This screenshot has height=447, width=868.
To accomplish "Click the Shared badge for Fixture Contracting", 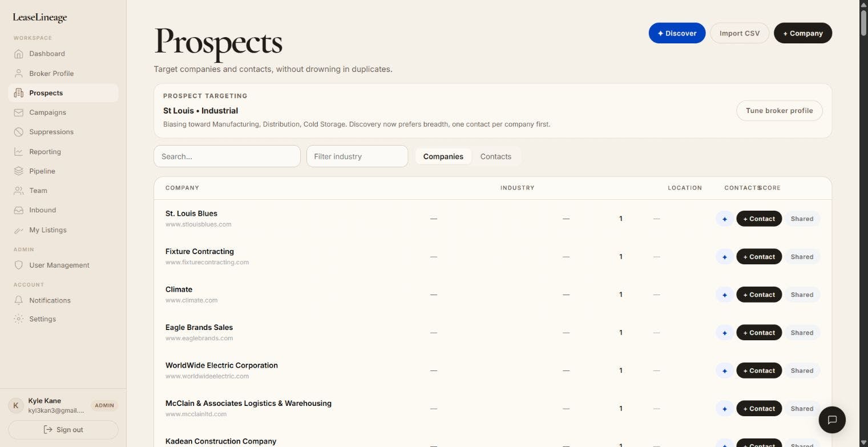I will (x=802, y=257).
